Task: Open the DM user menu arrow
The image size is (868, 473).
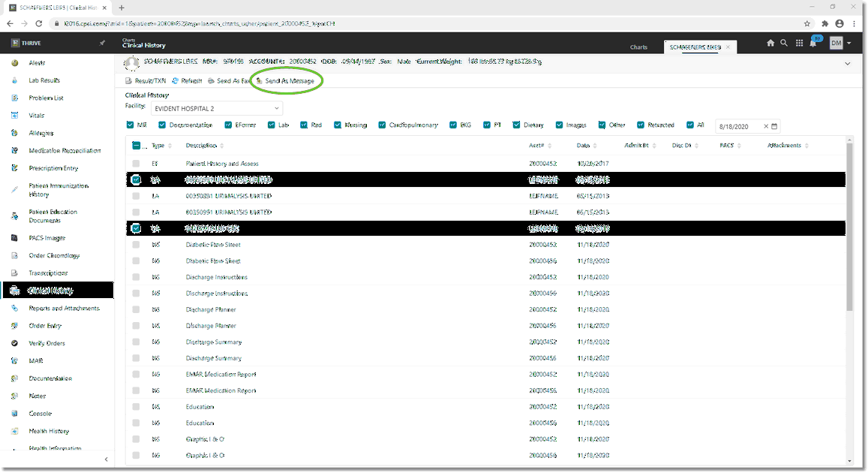Action: (849, 44)
